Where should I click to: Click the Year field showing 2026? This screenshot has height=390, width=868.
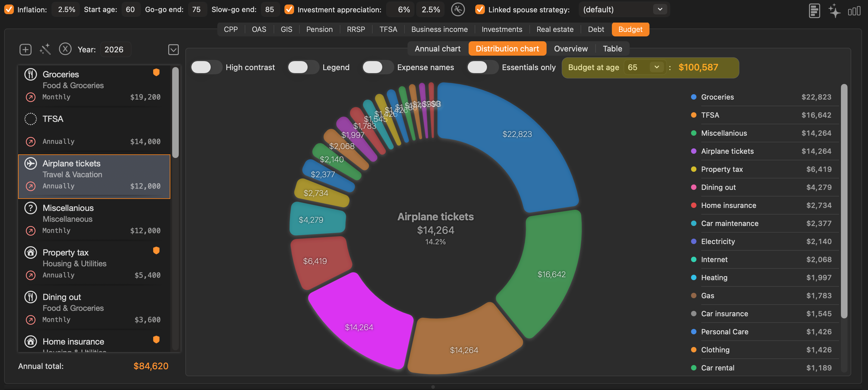coord(115,50)
